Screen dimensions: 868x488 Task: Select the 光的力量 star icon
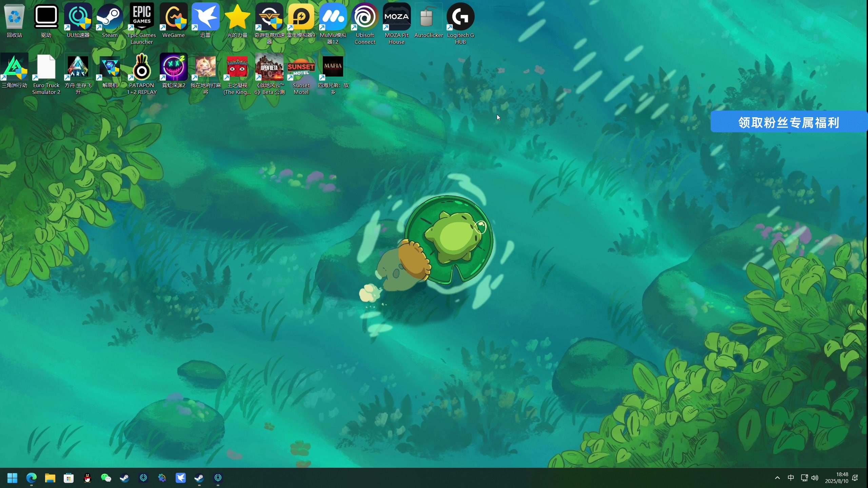(x=237, y=21)
